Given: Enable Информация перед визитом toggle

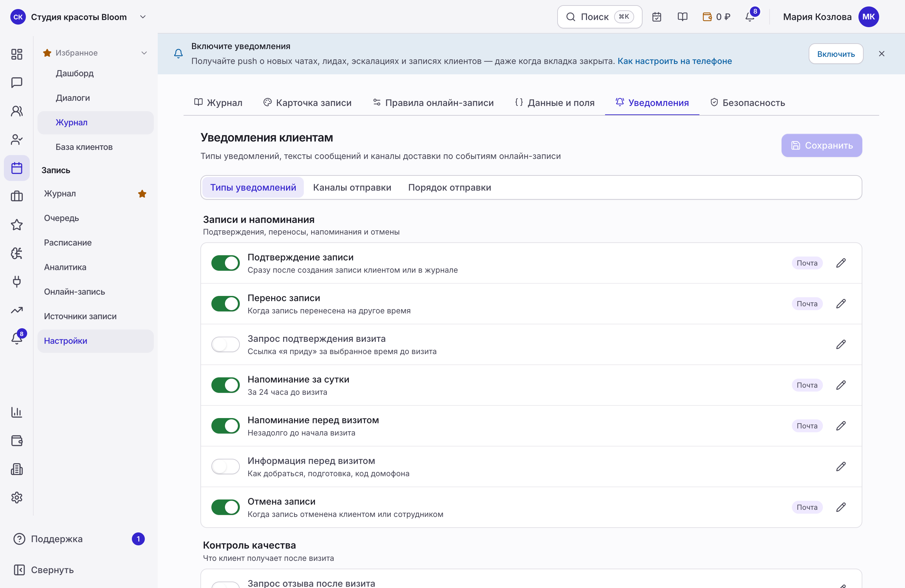Looking at the screenshot, I should pyautogui.click(x=226, y=467).
